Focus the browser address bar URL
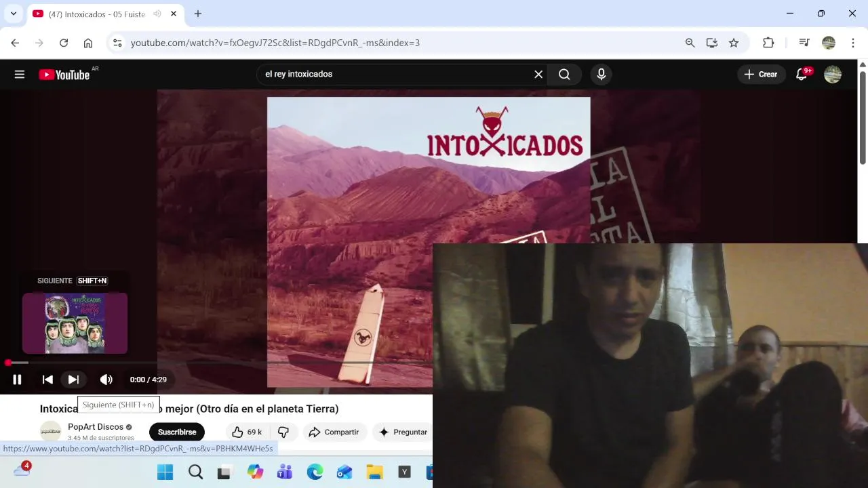Screen dimensions: 868x488 [275, 43]
